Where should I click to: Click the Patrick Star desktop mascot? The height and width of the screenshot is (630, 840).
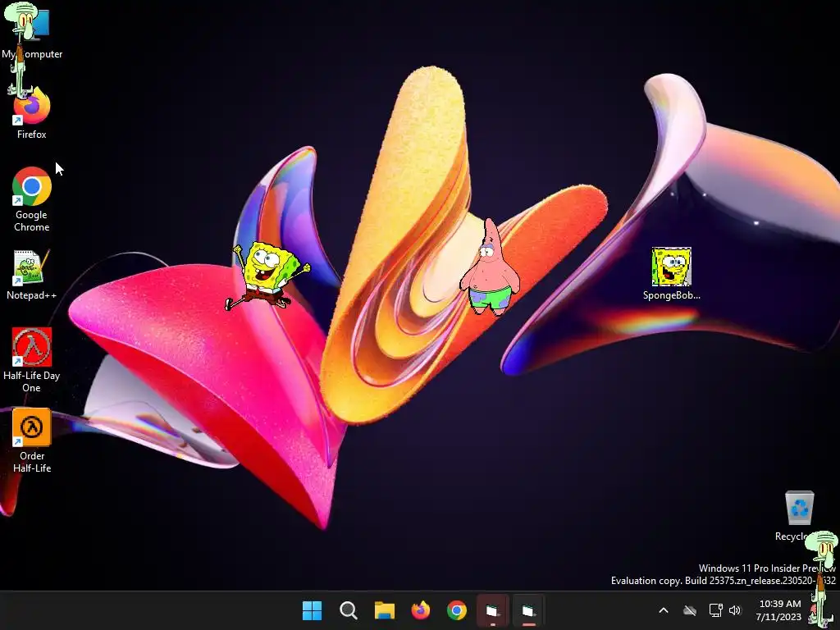490,267
